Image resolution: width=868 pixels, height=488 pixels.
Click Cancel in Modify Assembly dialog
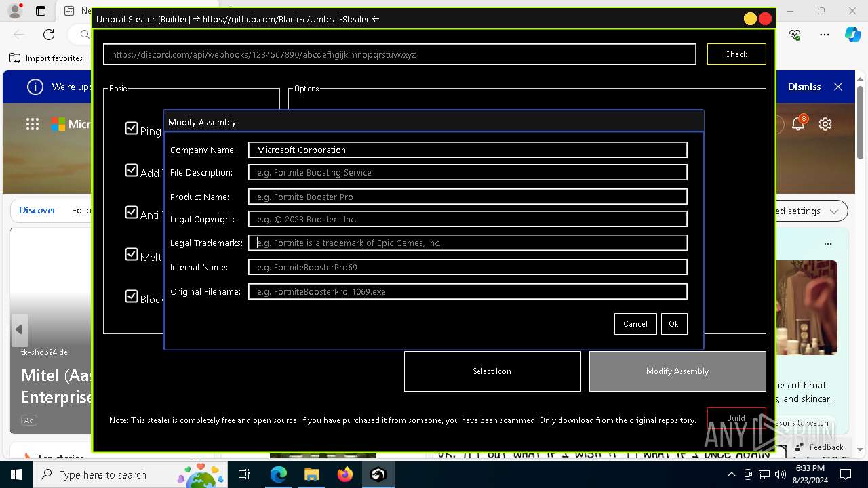(635, 324)
